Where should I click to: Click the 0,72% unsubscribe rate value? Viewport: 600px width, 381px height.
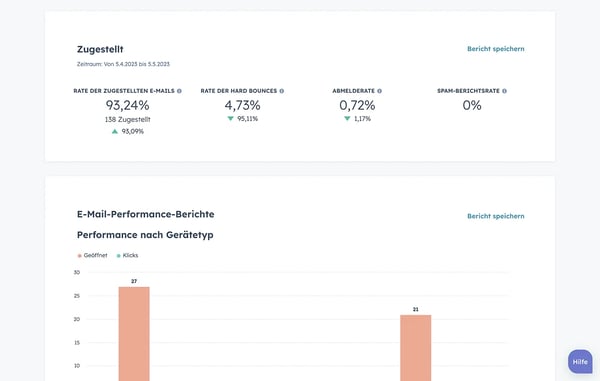pos(357,105)
